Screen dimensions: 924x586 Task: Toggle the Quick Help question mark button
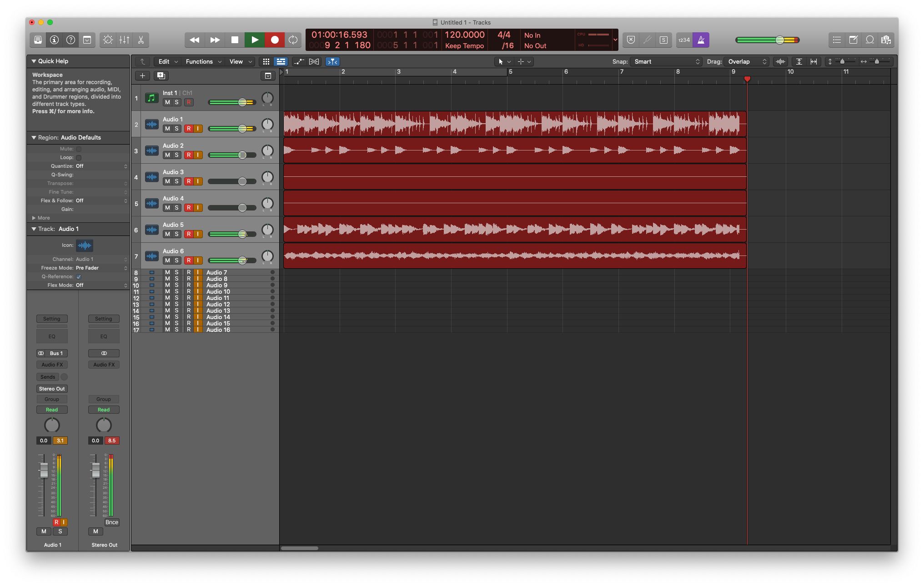pyautogui.click(x=70, y=40)
